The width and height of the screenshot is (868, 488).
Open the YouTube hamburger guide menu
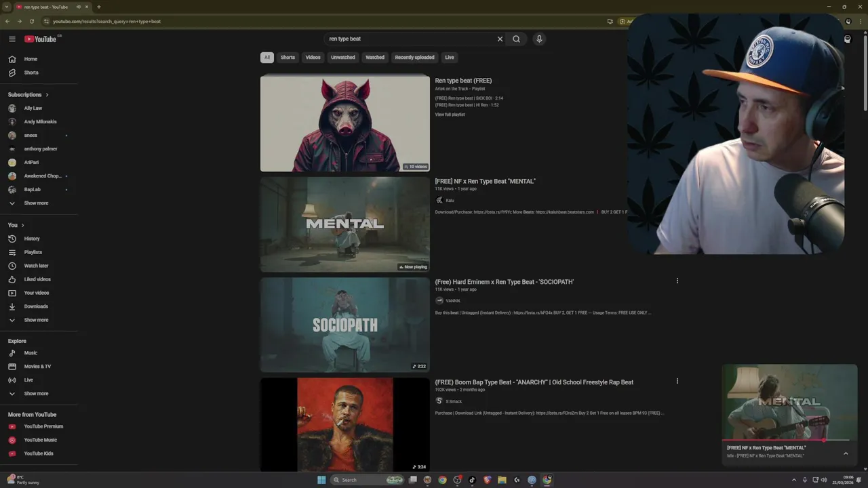click(x=12, y=39)
